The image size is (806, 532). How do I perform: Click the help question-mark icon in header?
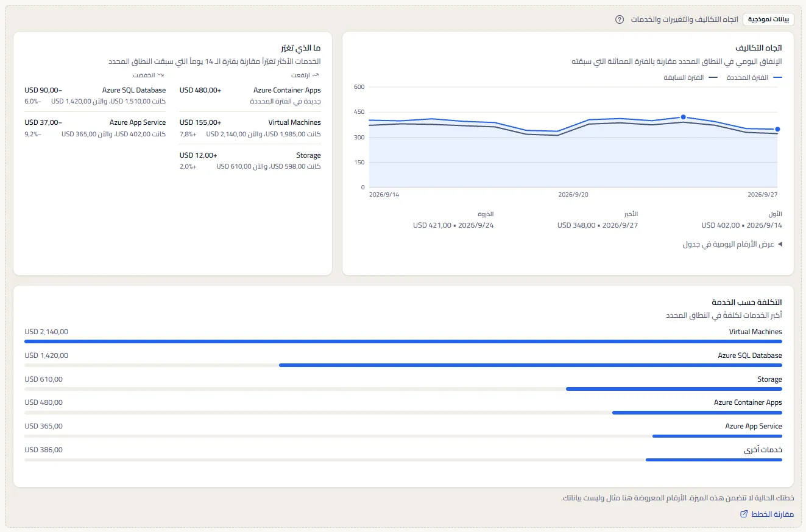click(620, 19)
